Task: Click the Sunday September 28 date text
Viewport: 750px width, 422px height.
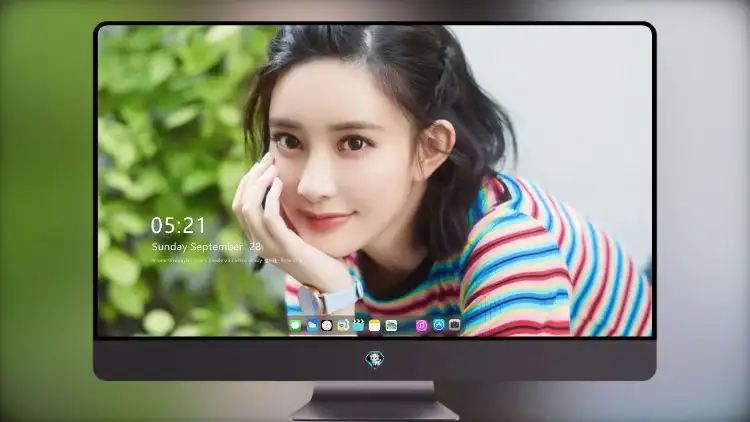Action: pos(207,247)
